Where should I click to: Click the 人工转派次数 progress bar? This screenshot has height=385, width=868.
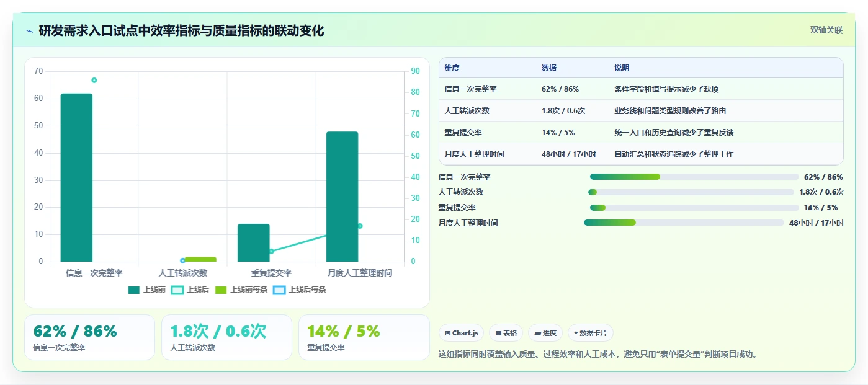(x=691, y=192)
